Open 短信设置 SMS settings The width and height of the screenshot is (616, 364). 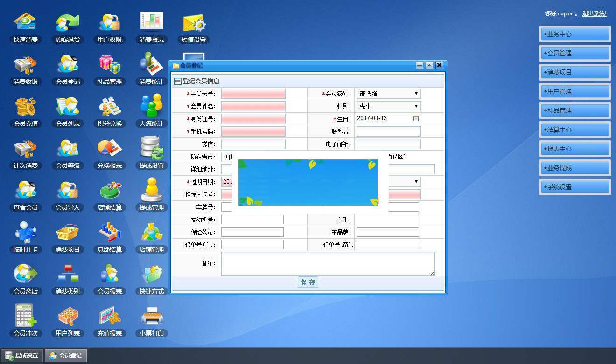(x=193, y=22)
